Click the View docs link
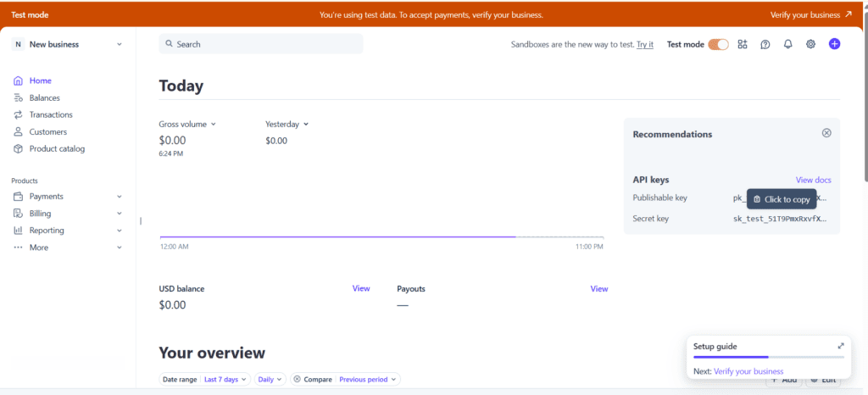The image size is (868, 395). 813,180
